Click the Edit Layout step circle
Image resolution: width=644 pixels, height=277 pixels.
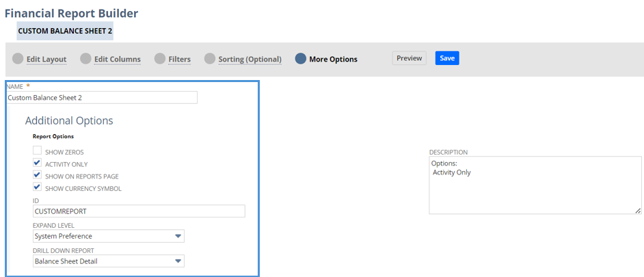coord(18,59)
